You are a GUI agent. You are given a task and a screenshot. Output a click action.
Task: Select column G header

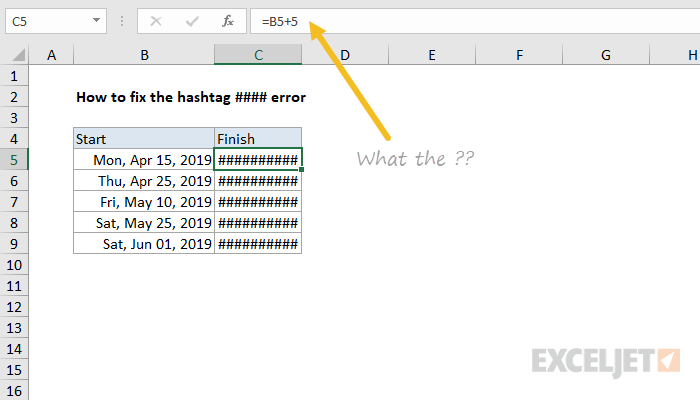[x=606, y=55]
